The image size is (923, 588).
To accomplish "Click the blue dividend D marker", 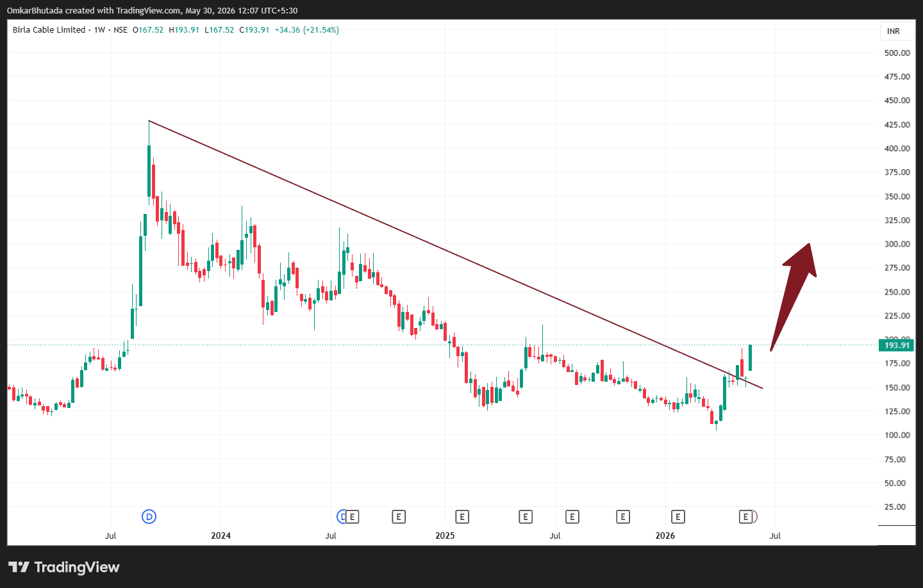I will coord(149,516).
